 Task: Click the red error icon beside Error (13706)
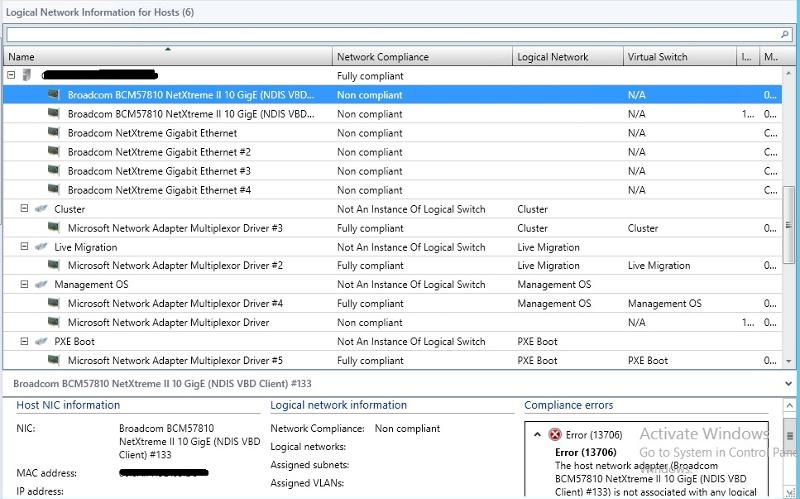[555, 435]
